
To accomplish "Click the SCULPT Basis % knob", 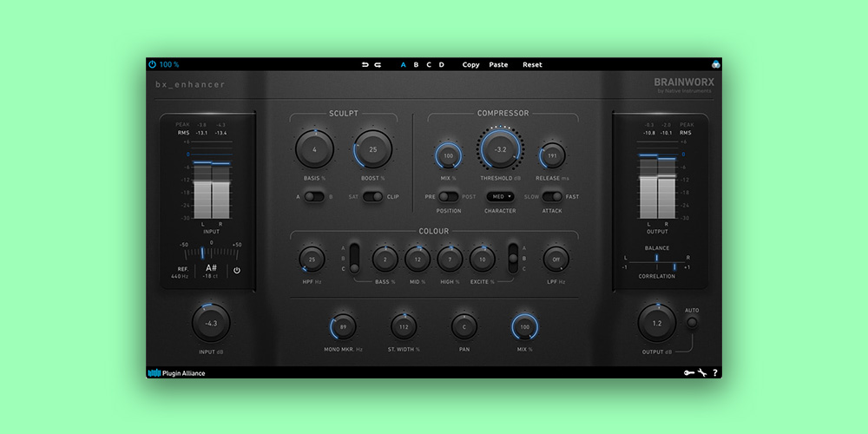I will click(314, 149).
